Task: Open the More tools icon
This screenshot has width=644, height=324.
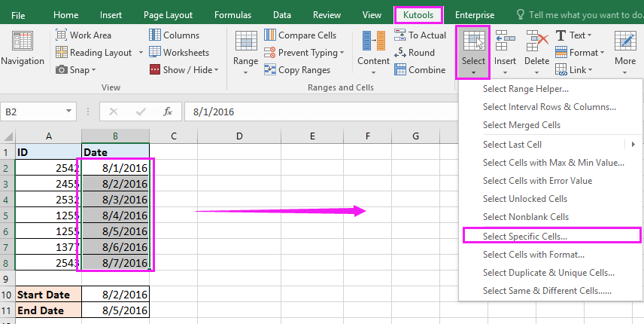Action: pos(625,41)
